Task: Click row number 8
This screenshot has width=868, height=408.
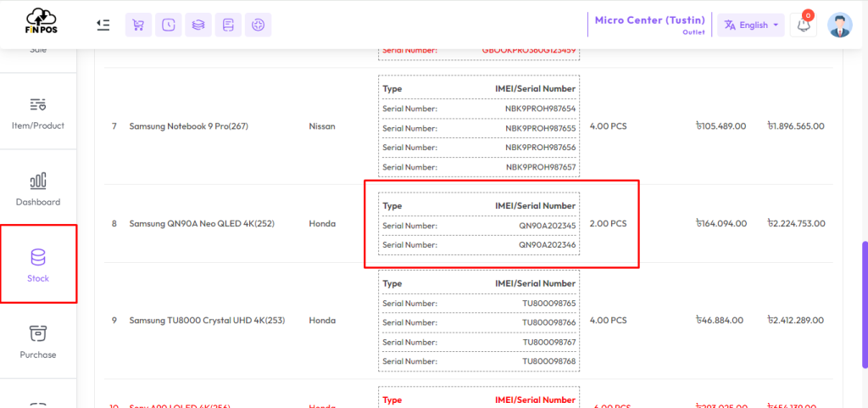Action: click(114, 224)
